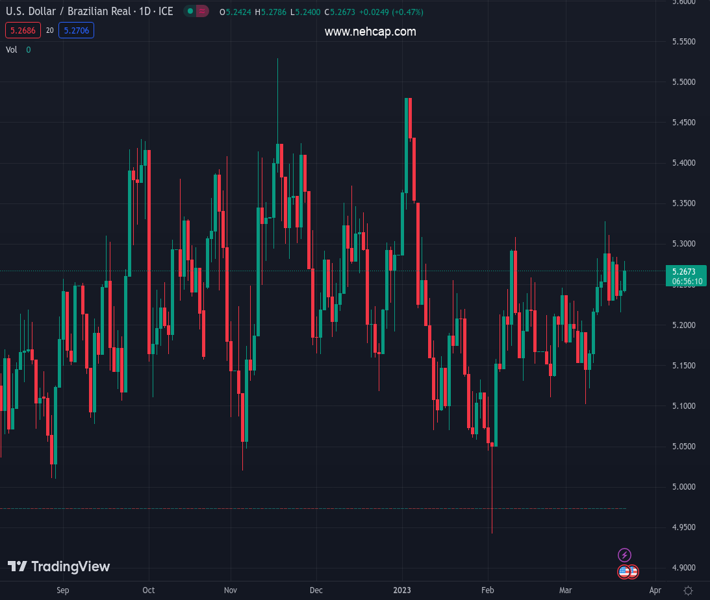This screenshot has width=710, height=600.
Task: Click the green market status dot
Action: (189, 14)
